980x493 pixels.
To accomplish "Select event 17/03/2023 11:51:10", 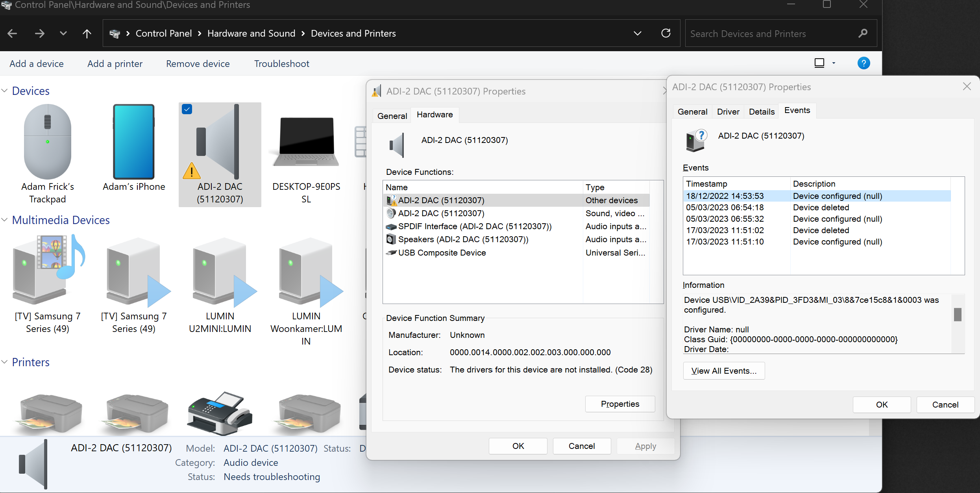I will click(817, 242).
